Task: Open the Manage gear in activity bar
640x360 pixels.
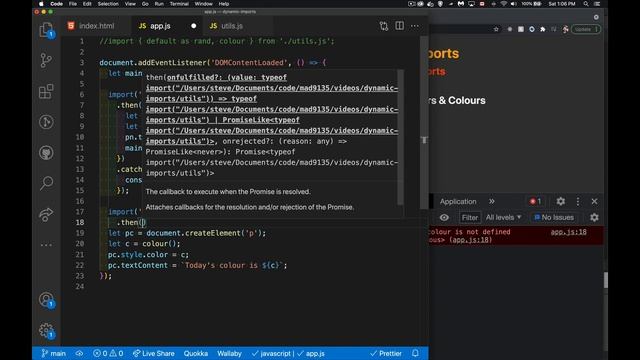Action: click(x=47, y=331)
